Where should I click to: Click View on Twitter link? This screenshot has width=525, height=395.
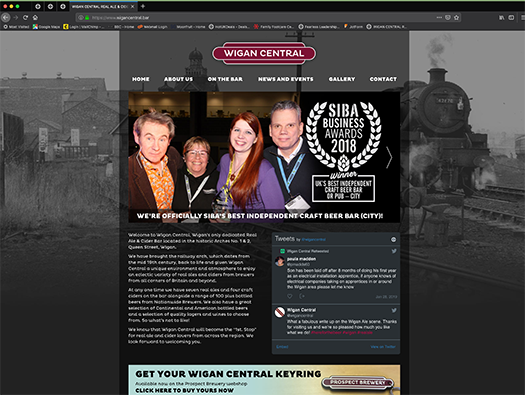click(x=383, y=347)
